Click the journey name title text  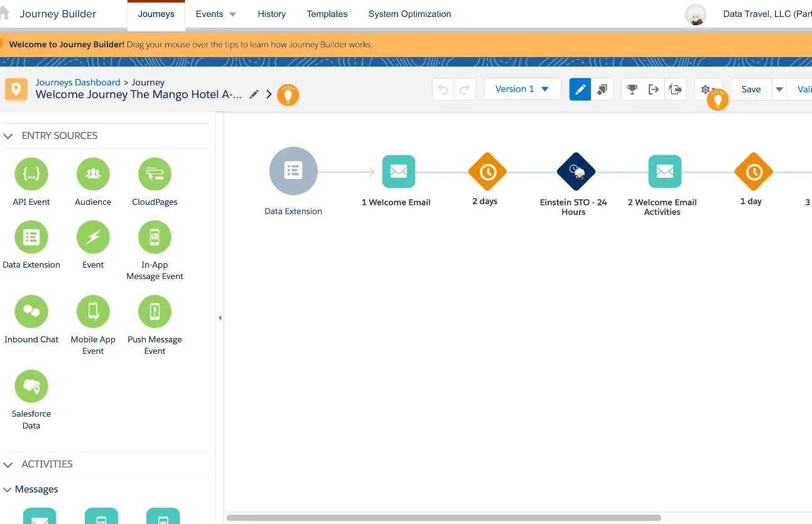[x=139, y=94]
